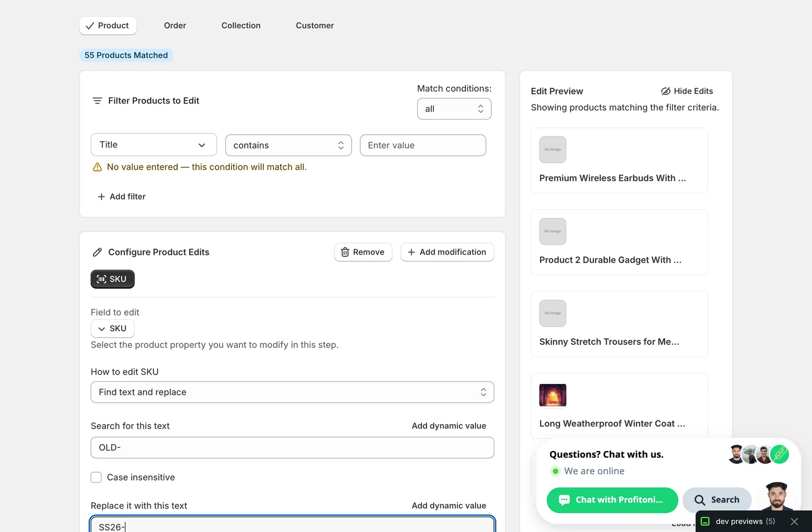Open the 'Product 2 Durable Gadget With ...' product
This screenshot has height=532, width=812.
tap(611, 260)
